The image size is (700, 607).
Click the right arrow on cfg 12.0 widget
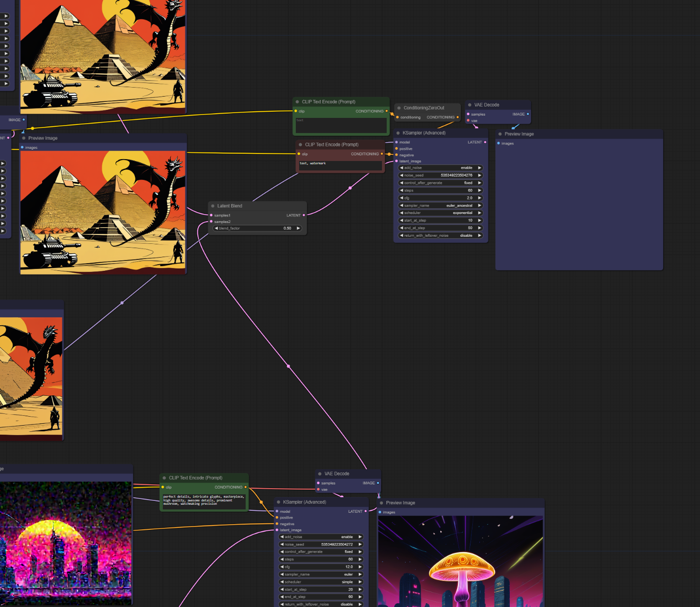pos(360,567)
